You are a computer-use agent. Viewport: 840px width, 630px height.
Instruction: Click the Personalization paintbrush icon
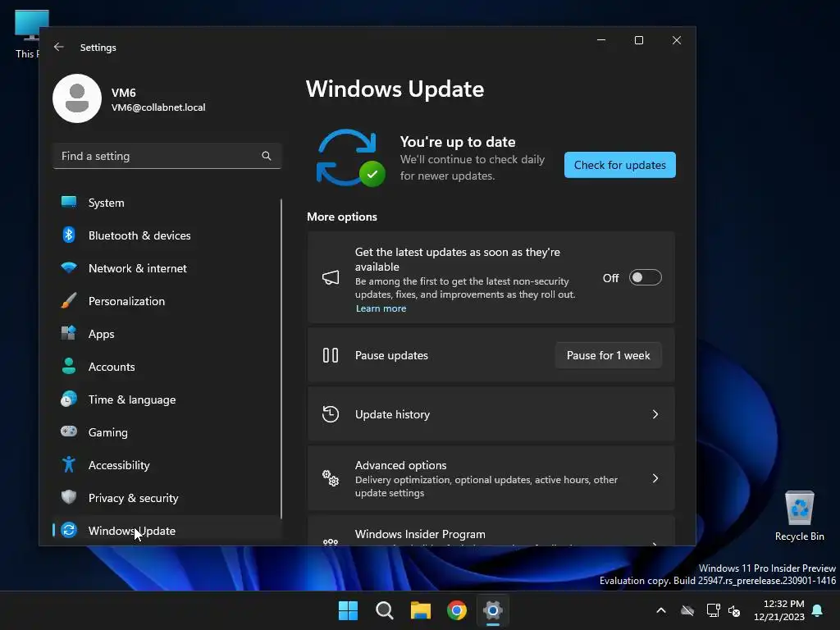(69, 300)
